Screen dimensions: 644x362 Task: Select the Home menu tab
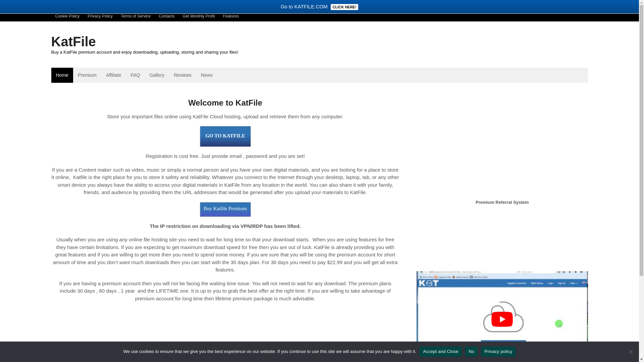tap(62, 75)
